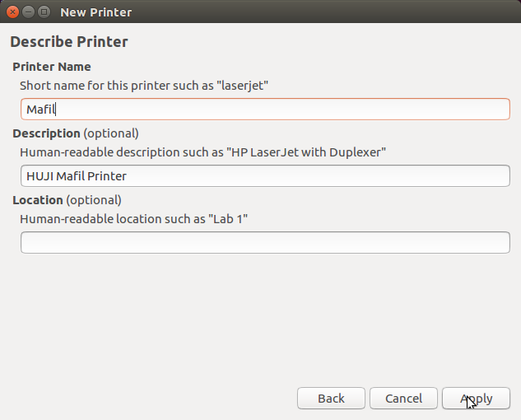Go Back to the previous step

[x=331, y=398]
